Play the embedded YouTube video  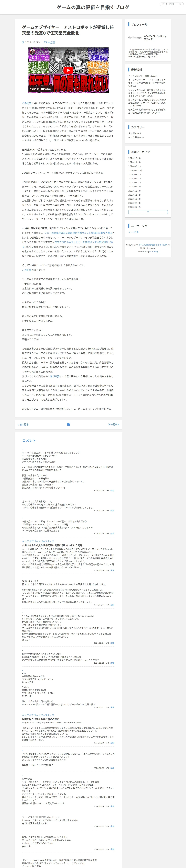(68, 70)
